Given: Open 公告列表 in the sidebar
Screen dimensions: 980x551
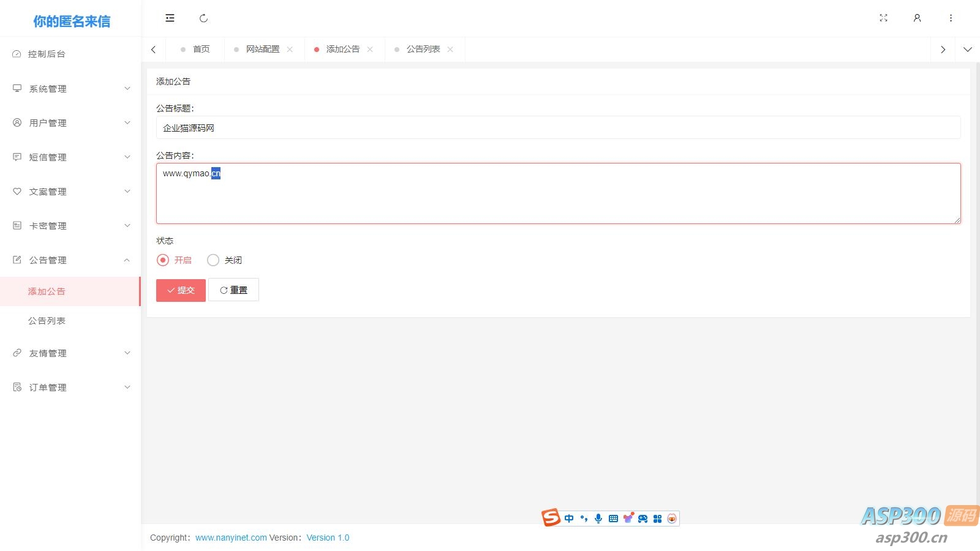Looking at the screenshot, I should (x=47, y=321).
